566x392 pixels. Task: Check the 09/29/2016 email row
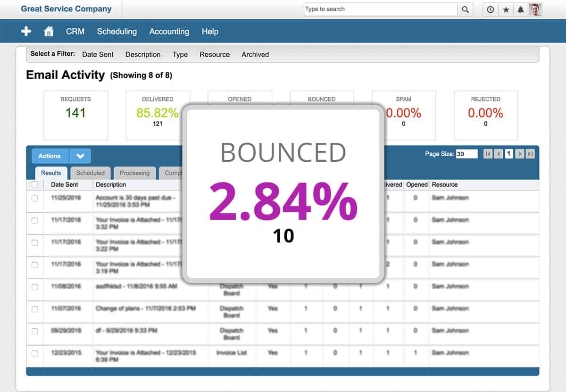point(34,331)
